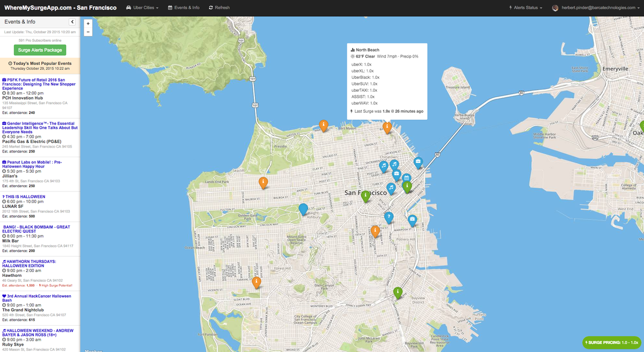Zoom in the map with plus button
The height and width of the screenshot is (352, 644).
pos(88,24)
